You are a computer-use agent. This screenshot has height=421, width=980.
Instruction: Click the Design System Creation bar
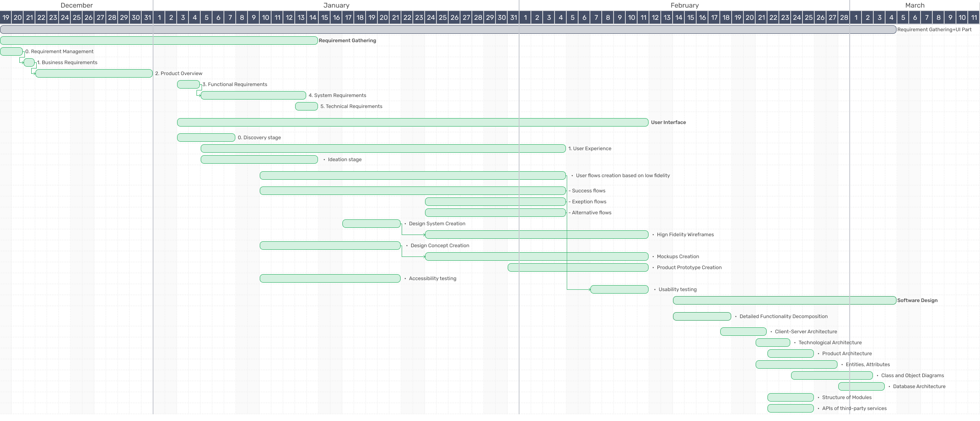point(371,224)
